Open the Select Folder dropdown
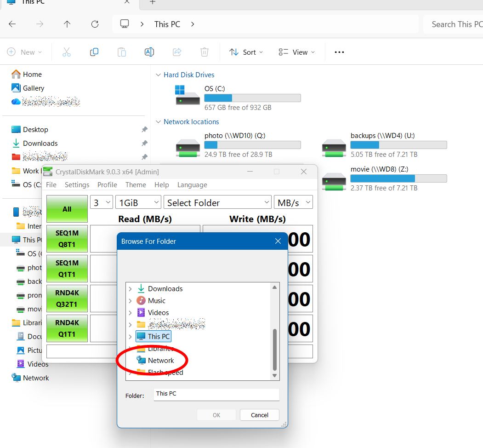 (217, 202)
